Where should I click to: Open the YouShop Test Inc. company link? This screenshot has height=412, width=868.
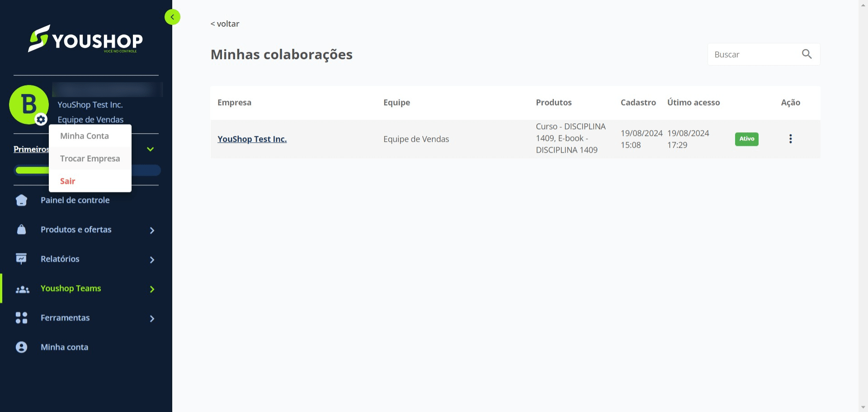click(252, 139)
